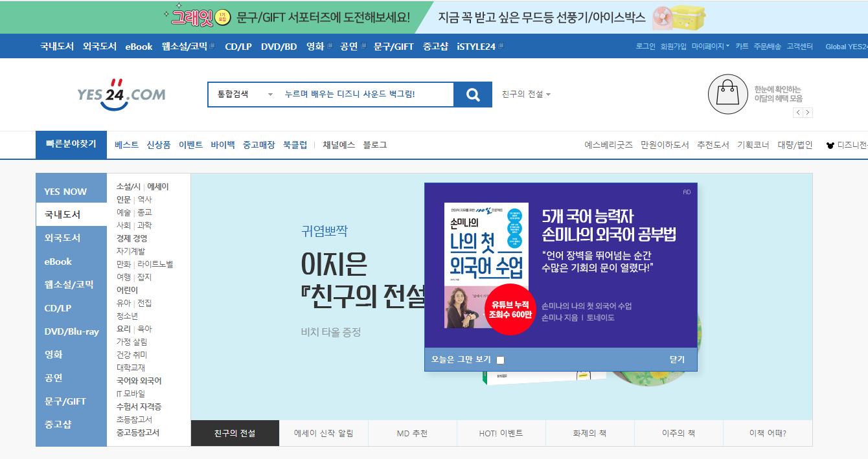Click the magnifying glass search button
The width and height of the screenshot is (868, 459).
coord(473,95)
